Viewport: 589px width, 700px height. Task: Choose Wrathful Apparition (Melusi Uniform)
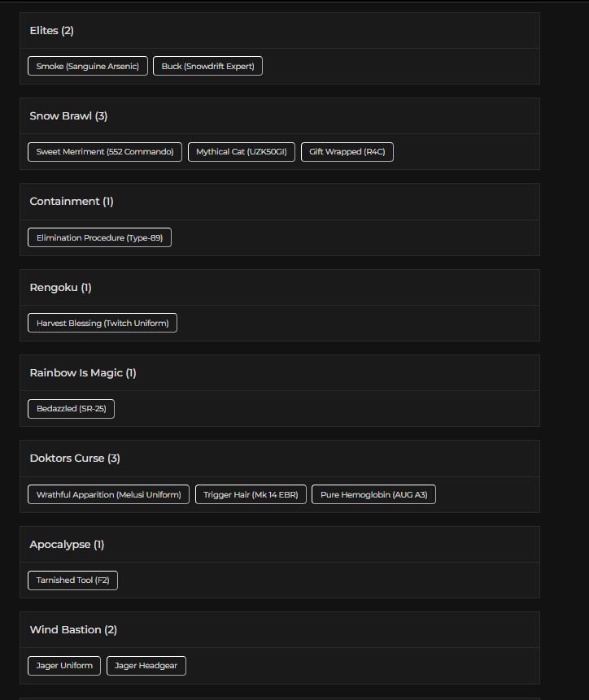tap(108, 494)
